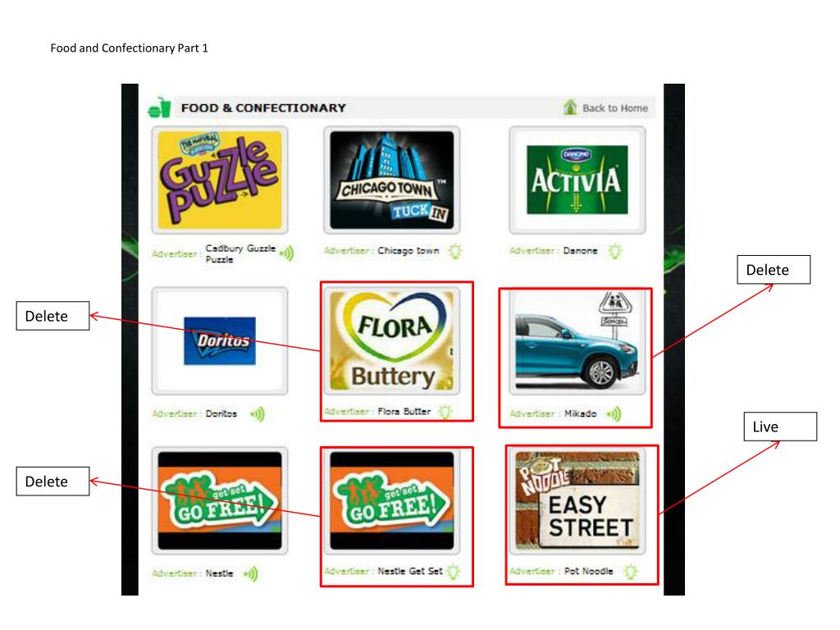This screenshot has height=630, width=840.
Task: Click the lightbulb icon next to Chicago town
Action: click(x=455, y=251)
